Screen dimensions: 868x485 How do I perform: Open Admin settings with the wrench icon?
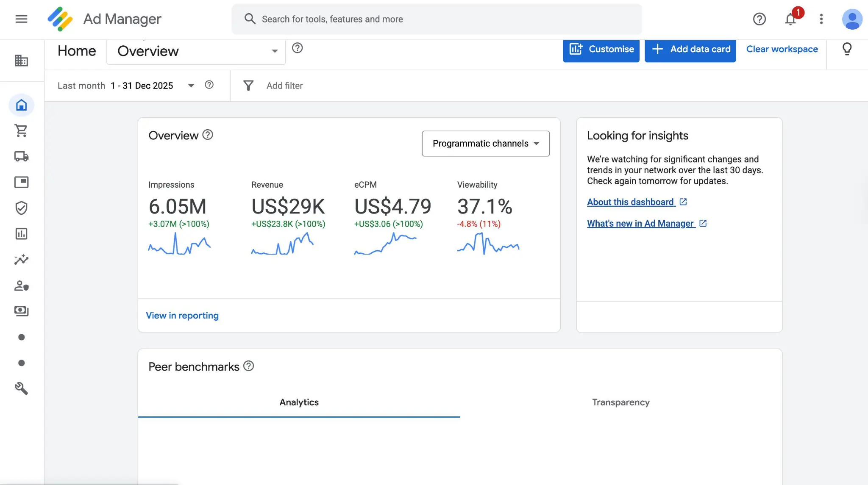point(21,388)
